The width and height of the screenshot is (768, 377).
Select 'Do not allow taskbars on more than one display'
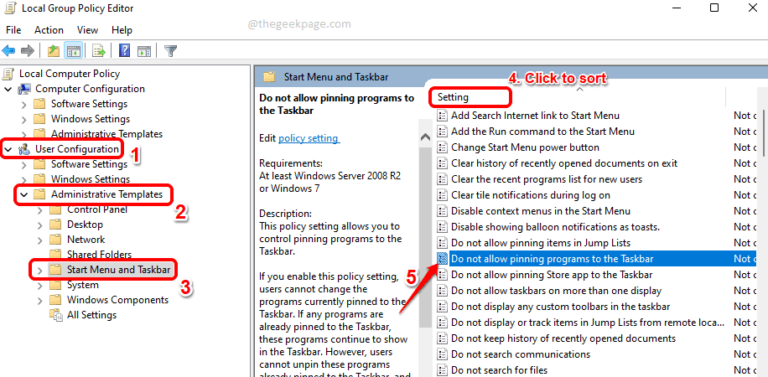pos(556,291)
